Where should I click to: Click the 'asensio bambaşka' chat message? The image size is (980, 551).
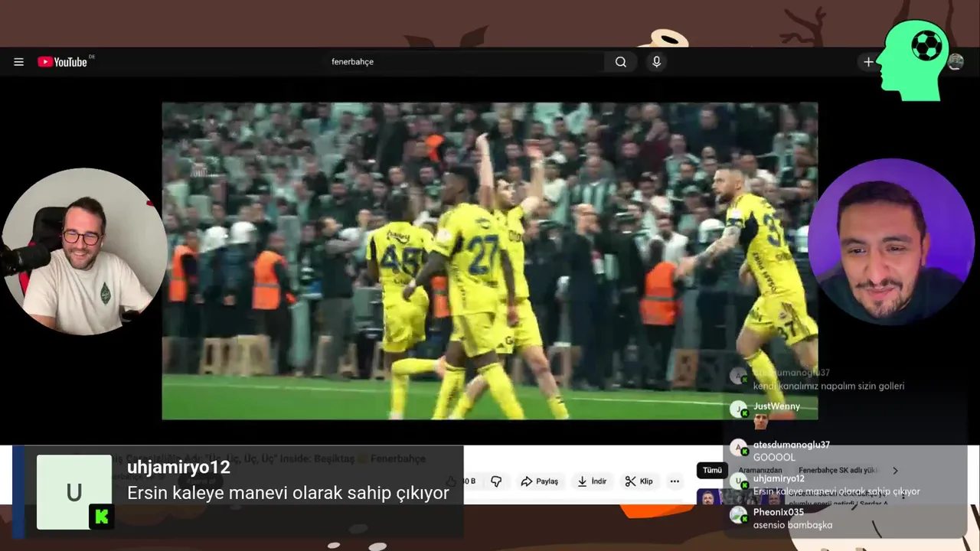coord(792,524)
